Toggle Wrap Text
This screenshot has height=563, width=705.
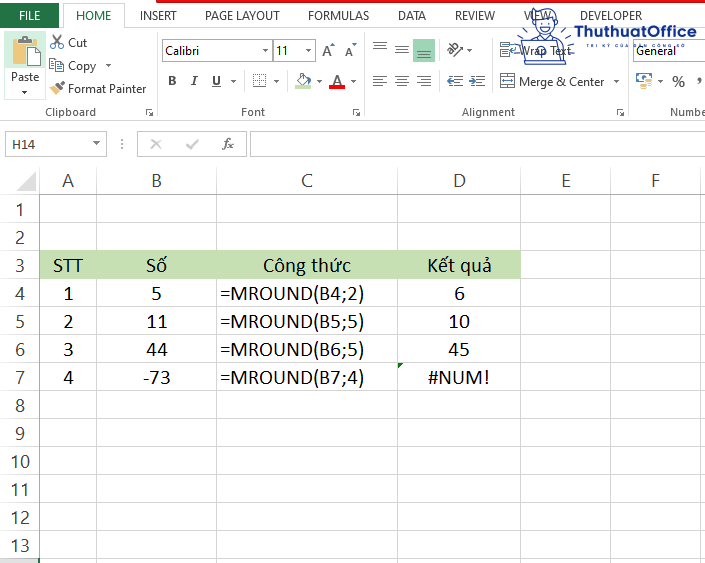535,50
